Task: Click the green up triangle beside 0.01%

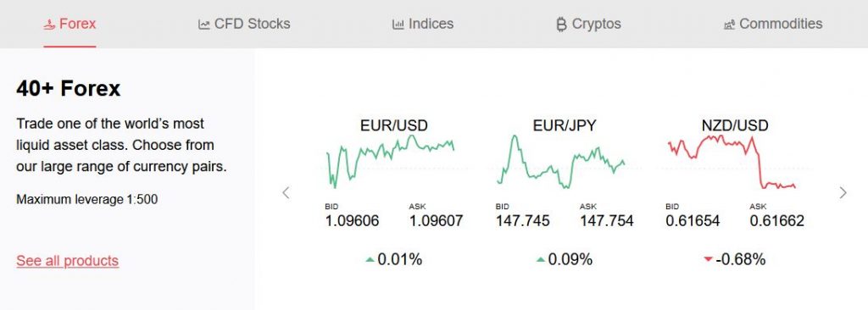Action: point(370,259)
